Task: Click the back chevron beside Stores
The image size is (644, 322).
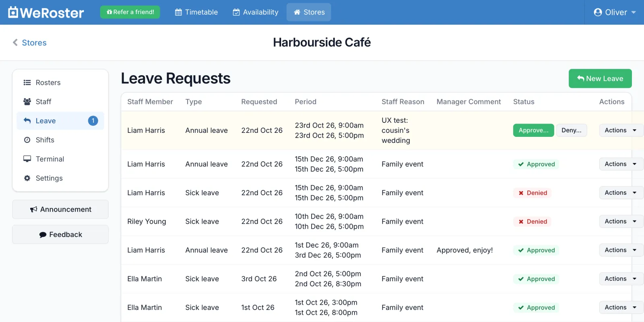Action: [15, 42]
